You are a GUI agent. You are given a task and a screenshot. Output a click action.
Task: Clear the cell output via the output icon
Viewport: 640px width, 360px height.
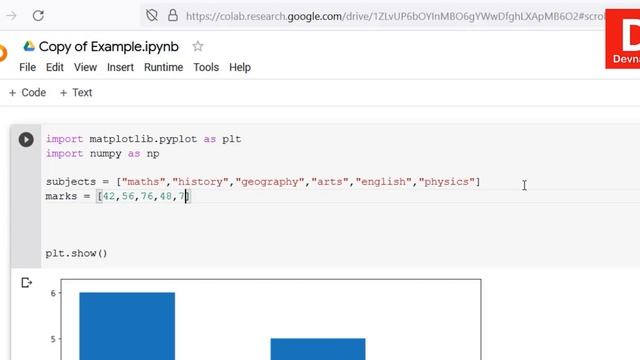tap(26, 282)
